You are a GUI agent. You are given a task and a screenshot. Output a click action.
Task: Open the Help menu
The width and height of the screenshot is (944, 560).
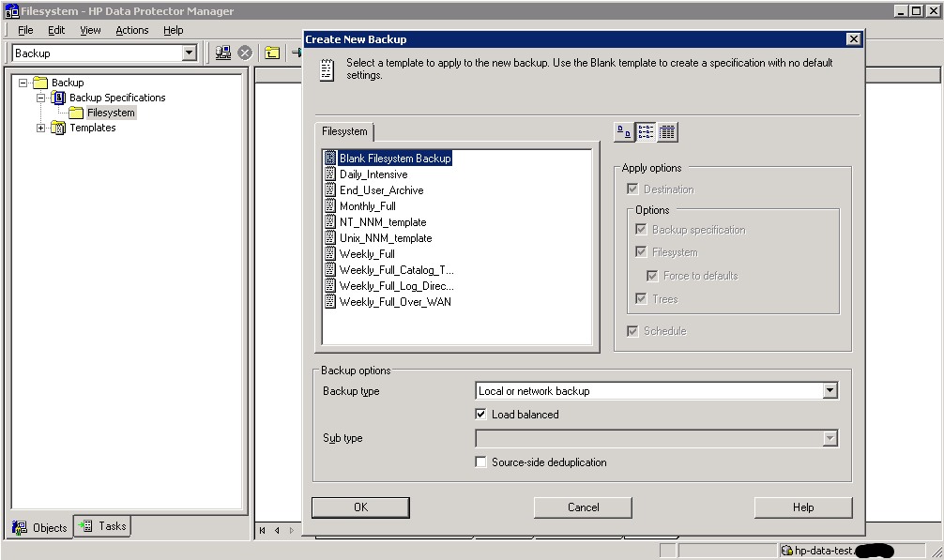point(173,30)
